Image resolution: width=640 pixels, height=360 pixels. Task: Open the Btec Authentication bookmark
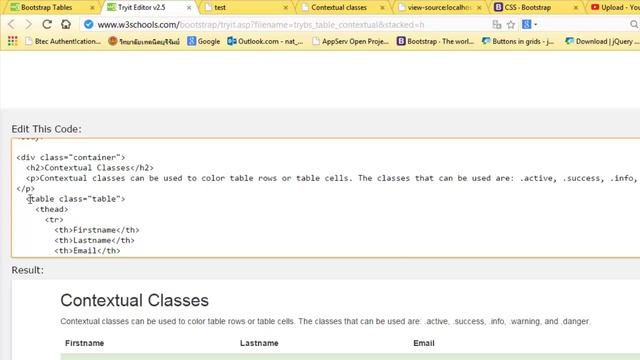click(63, 41)
